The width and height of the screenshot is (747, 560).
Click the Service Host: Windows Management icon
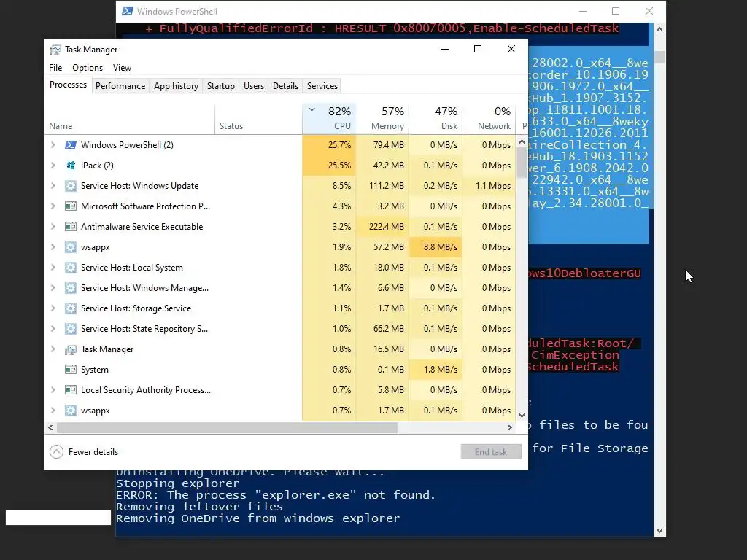71,288
